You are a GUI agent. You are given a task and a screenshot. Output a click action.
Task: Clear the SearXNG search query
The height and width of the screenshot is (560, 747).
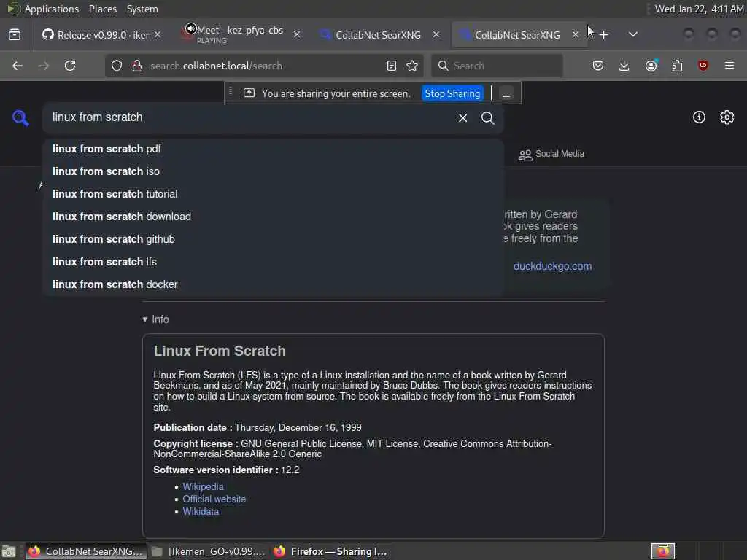[462, 117]
